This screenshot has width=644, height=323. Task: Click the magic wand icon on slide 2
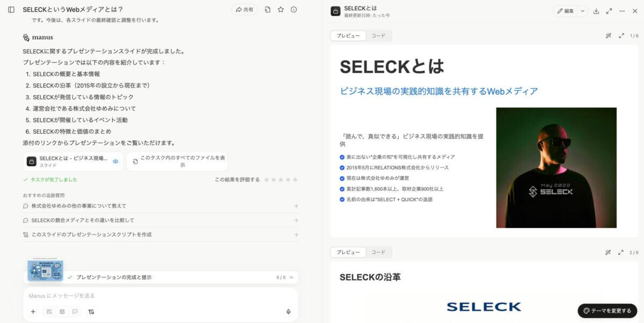click(x=608, y=252)
